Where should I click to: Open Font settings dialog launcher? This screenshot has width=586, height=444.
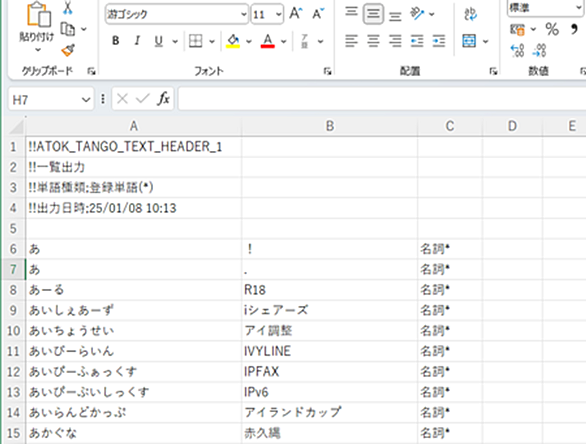tap(327, 71)
